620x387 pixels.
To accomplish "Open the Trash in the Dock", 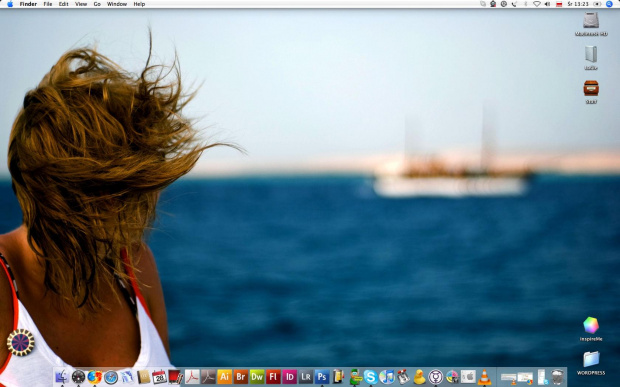I will coord(558,377).
